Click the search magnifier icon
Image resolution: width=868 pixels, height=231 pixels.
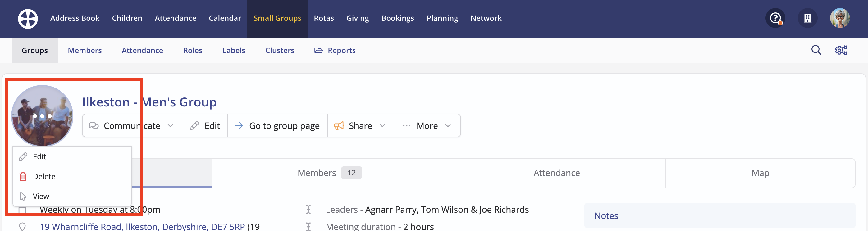point(816,50)
